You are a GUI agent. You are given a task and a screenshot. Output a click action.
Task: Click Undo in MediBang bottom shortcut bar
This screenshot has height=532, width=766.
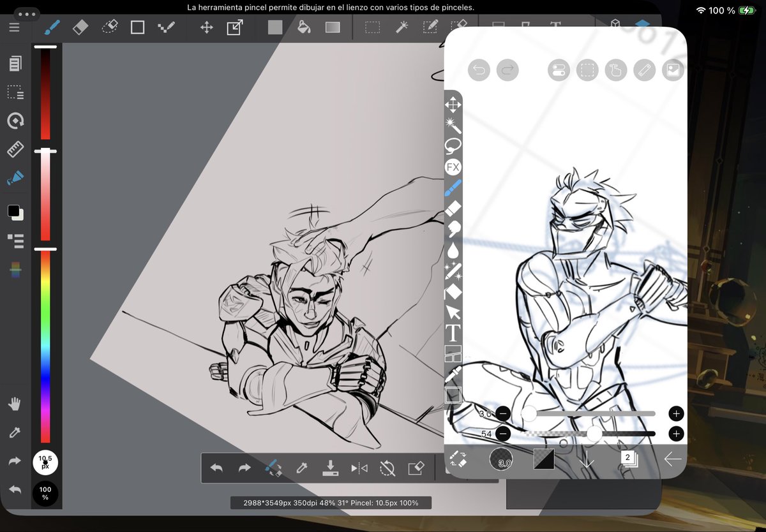(x=216, y=469)
